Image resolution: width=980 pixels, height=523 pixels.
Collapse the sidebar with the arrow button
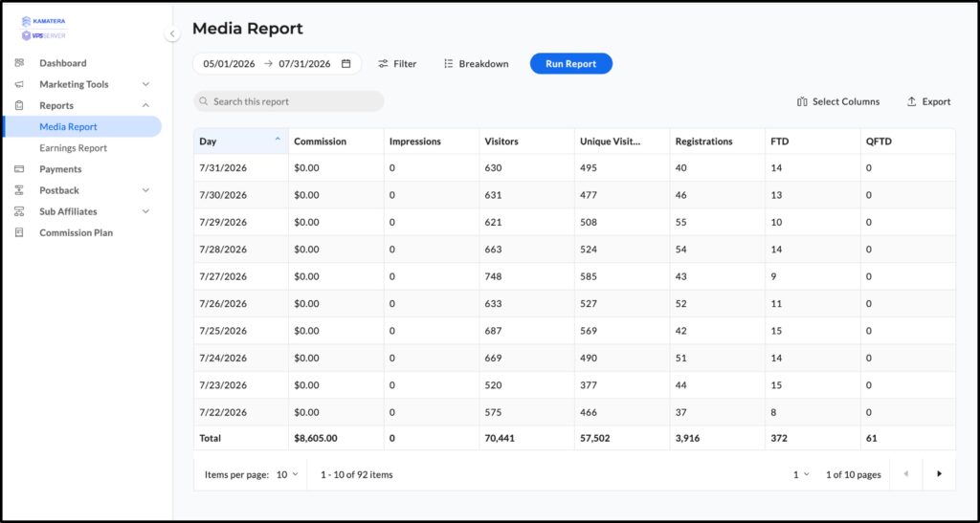pyautogui.click(x=172, y=33)
